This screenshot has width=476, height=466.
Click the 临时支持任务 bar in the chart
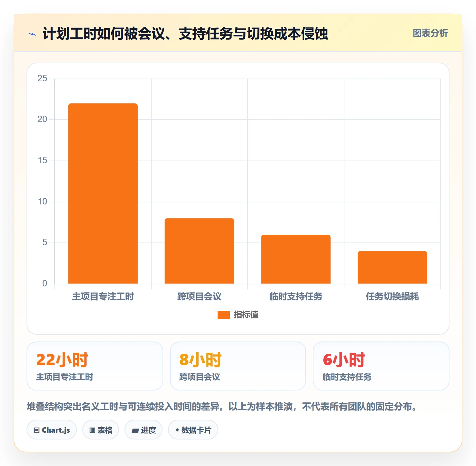[296, 259]
